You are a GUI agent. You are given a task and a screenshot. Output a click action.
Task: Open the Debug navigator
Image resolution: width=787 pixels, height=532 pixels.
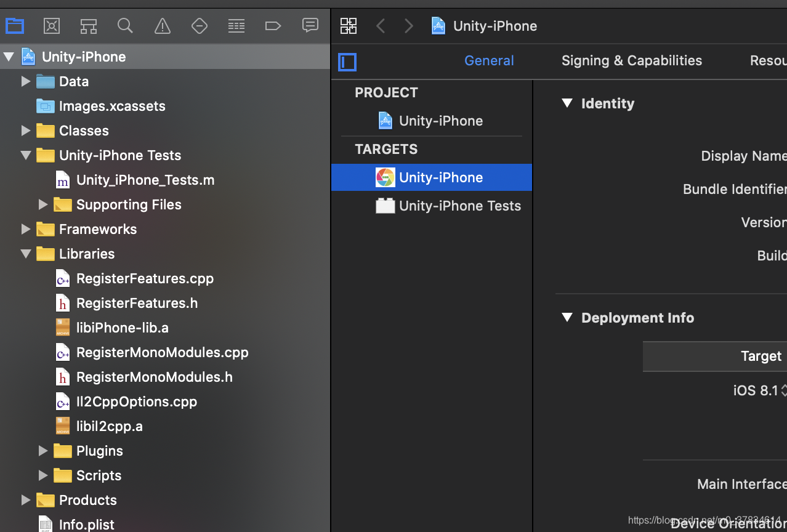(x=236, y=26)
